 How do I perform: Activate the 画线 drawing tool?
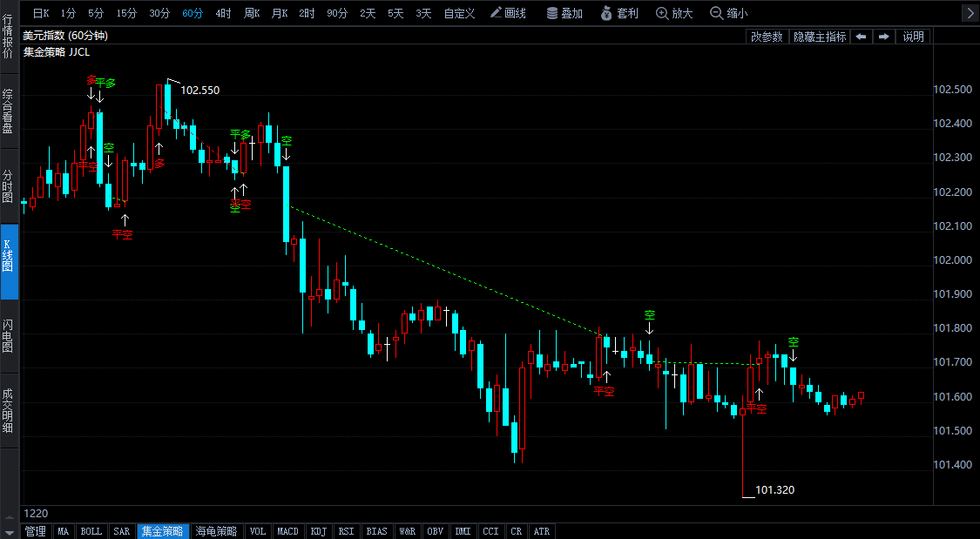[x=508, y=13]
